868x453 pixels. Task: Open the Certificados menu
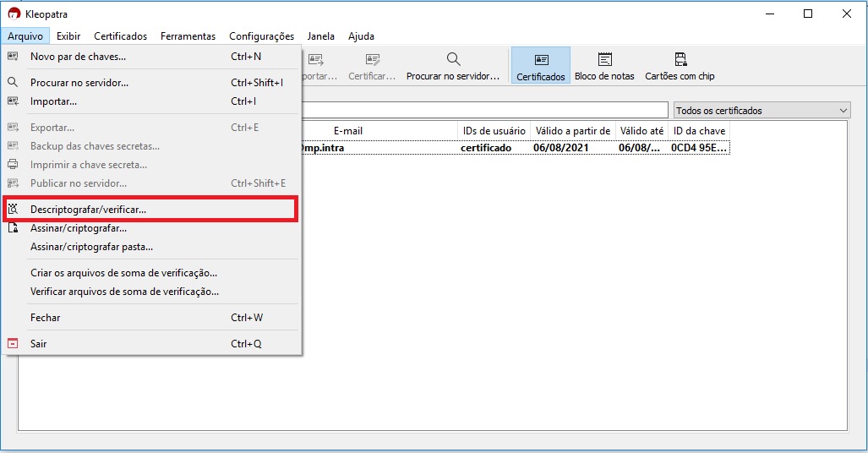coord(121,36)
